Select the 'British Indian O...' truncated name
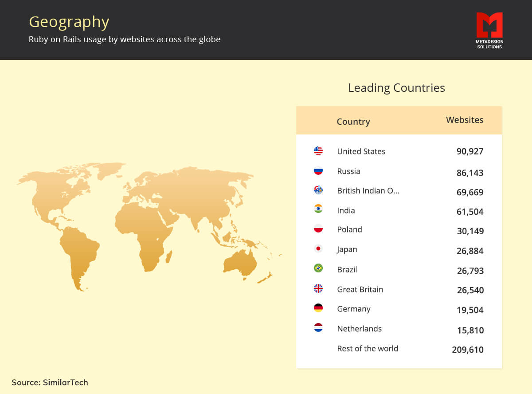 point(368,191)
